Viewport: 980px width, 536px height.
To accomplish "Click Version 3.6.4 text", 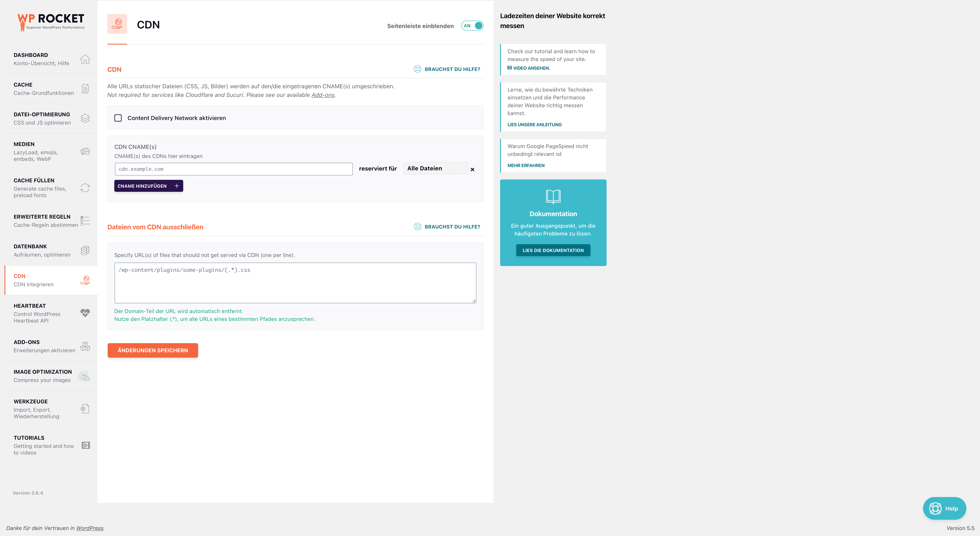I will (x=28, y=493).
